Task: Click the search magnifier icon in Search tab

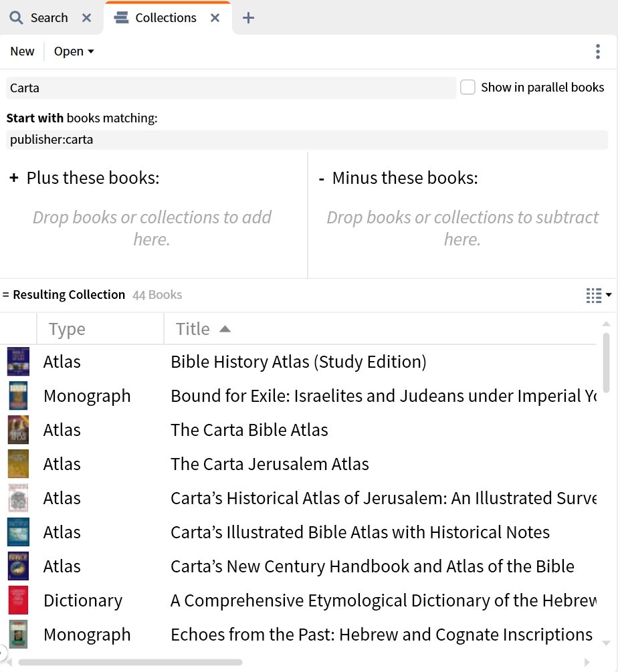Action: 16,18
